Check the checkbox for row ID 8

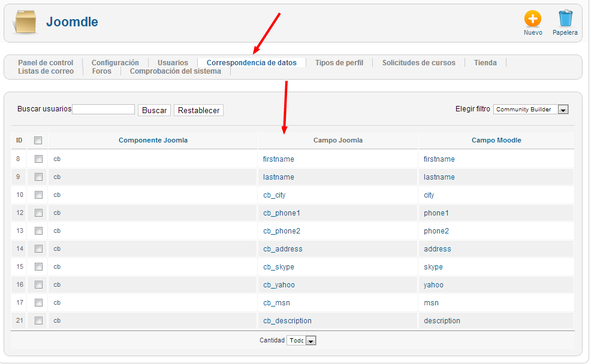pos(38,159)
